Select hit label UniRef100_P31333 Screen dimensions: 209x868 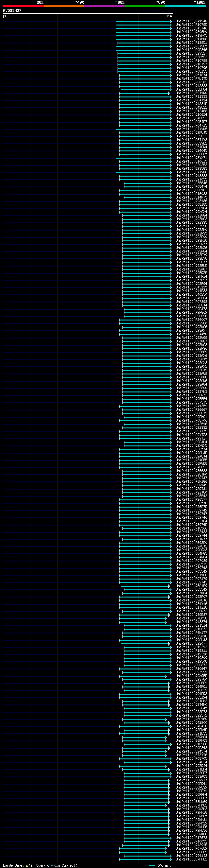click(191, 97)
